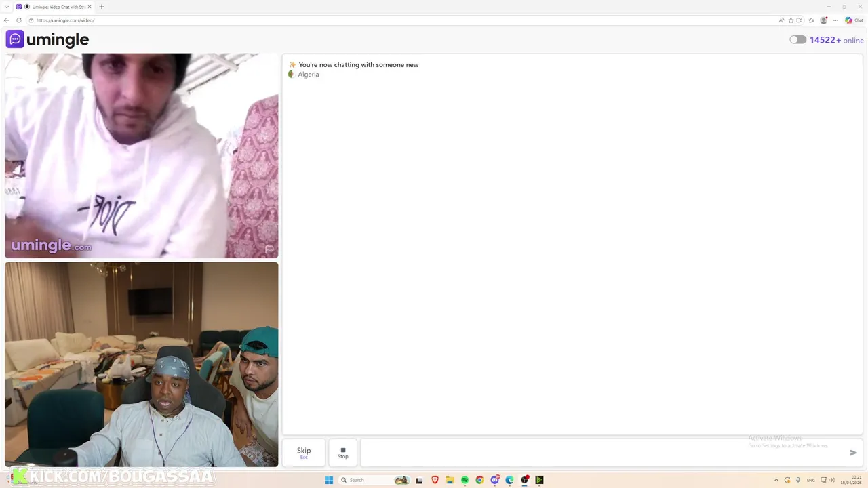Viewport: 868px width, 488px height.
Task: Open the clock showing 00:21
Action: pyautogui.click(x=851, y=480)
